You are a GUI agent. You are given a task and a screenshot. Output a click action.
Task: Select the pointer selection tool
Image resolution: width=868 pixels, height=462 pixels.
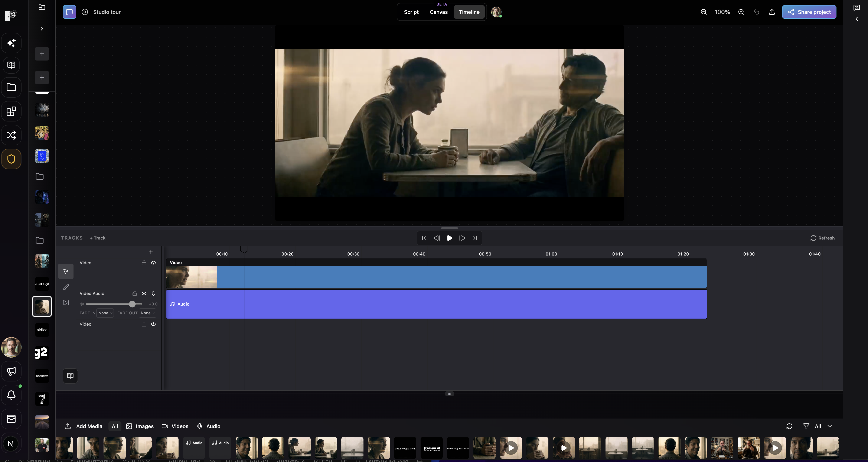point(66,271)
